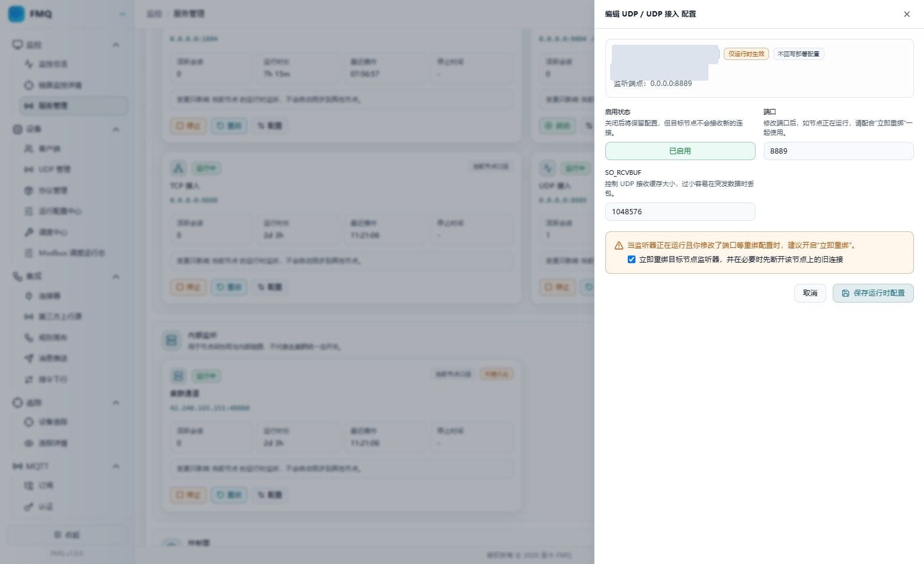Focus the 端口 input showing 8889
The image size is (924, 564).
pos(838,151)
